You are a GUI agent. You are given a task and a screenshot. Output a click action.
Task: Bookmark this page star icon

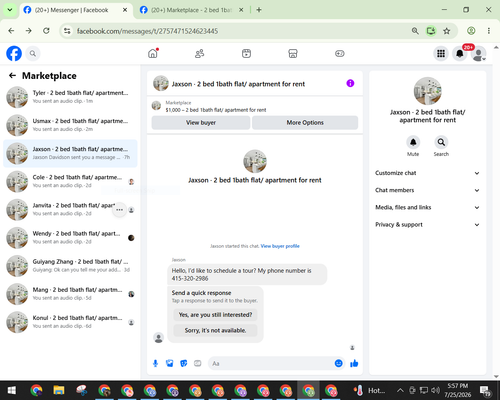coord(447,31)
